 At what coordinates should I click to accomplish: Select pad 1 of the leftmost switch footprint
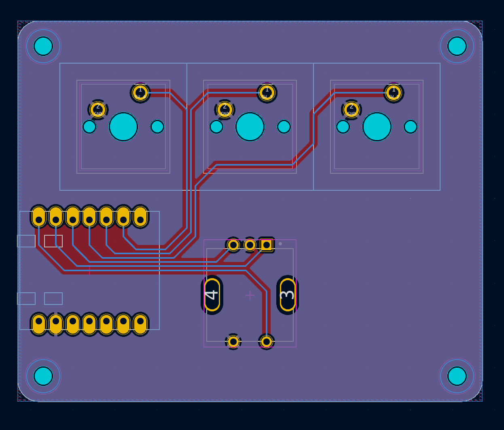click(140, 93)
